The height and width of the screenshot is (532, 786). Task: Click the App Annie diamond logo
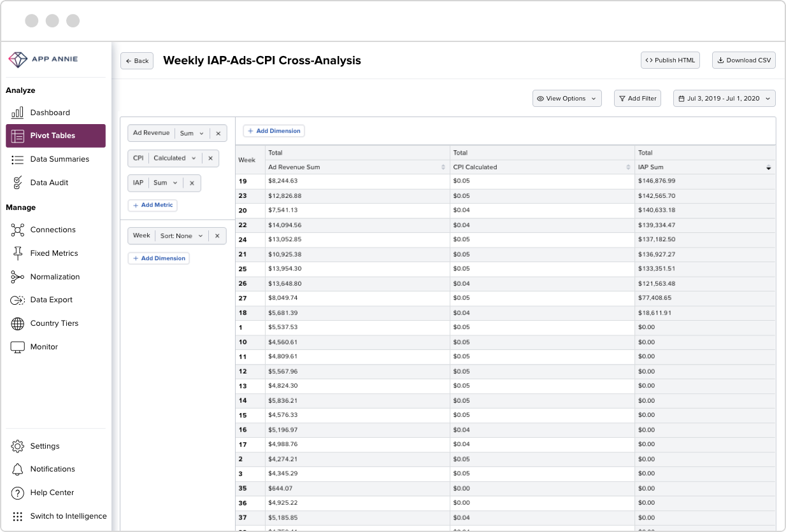(17, 59)
